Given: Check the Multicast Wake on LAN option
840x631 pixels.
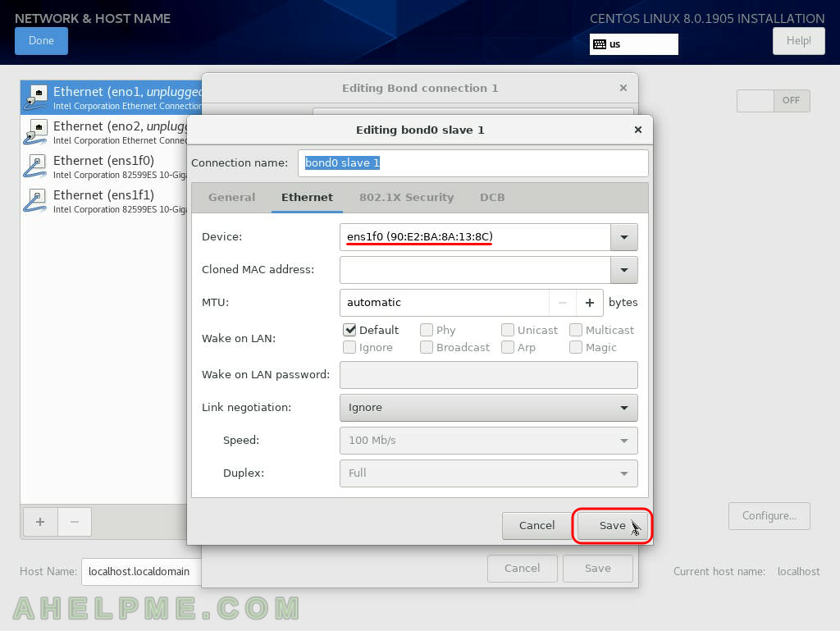Looking at the screenshot, I should point(576,330).
